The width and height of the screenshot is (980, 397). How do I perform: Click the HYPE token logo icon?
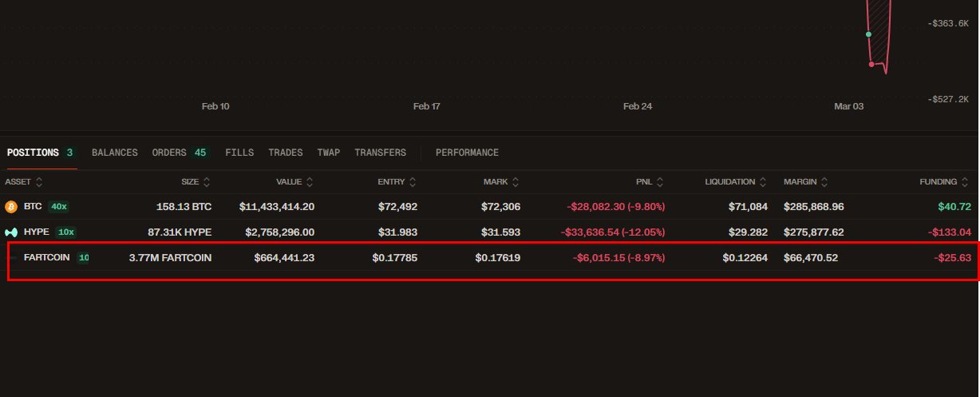click(x=11, y=232)
